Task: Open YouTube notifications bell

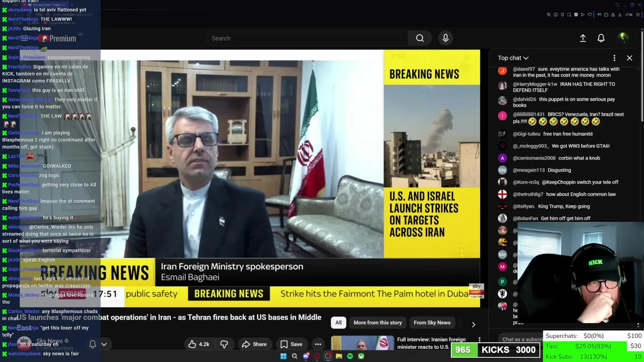Action: 601,38
